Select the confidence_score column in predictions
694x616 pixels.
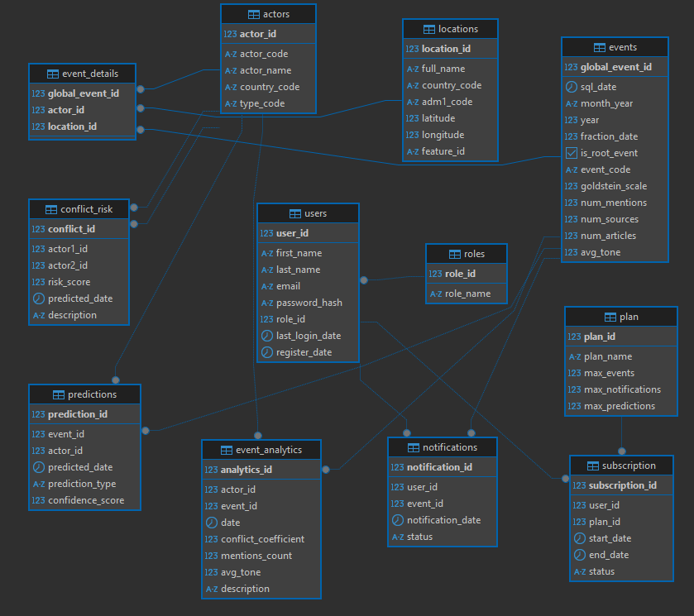click(86, 500)
